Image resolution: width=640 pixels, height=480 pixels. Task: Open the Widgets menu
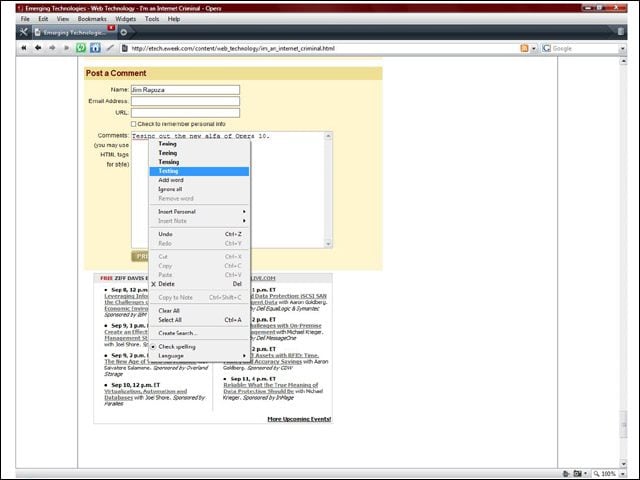coord(126,19)
